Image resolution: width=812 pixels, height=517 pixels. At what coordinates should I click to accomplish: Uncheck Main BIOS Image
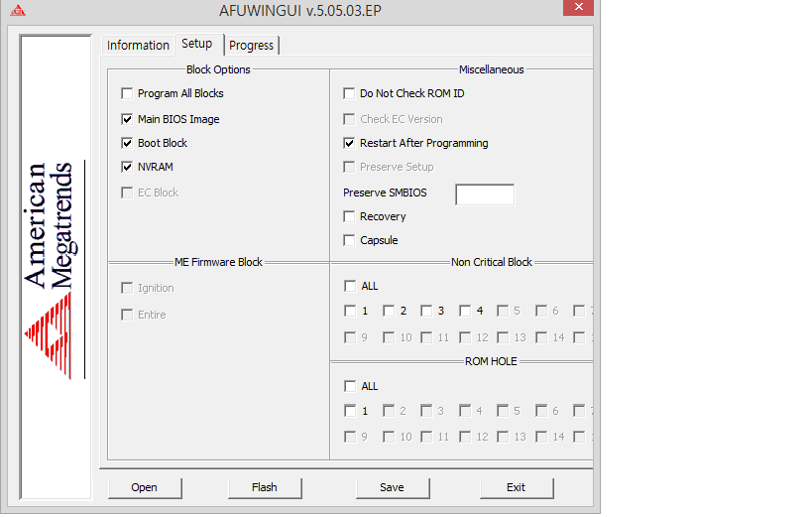click(127, 119)
